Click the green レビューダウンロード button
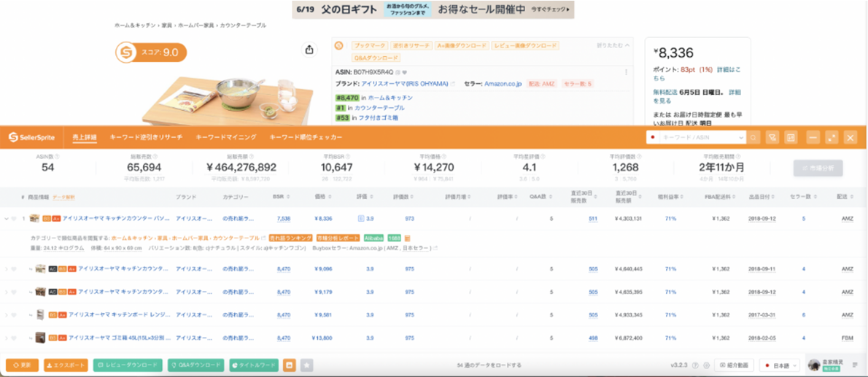 point(128,365)
